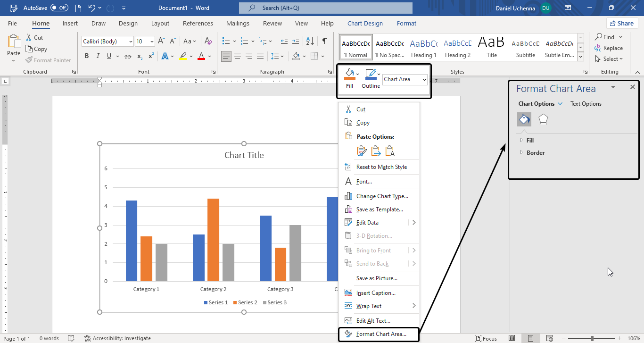The width and height of the screenshot is (644, 343).
Task: Open the Outline tool on the mini toolbar
Action: click(371, 76)
